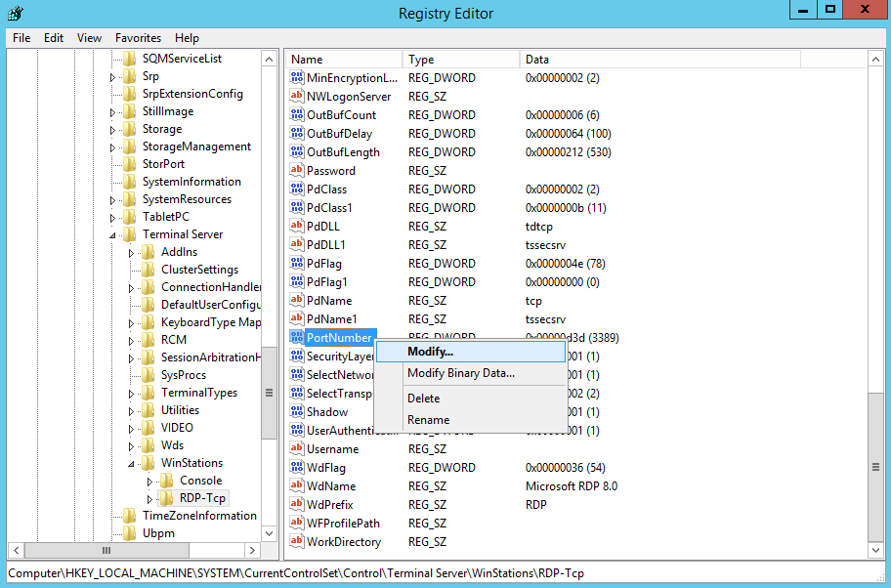The height and width of the screenshot is (588, 891).
Task: Pick Delete in the context menu
Action: pos(423,399)
